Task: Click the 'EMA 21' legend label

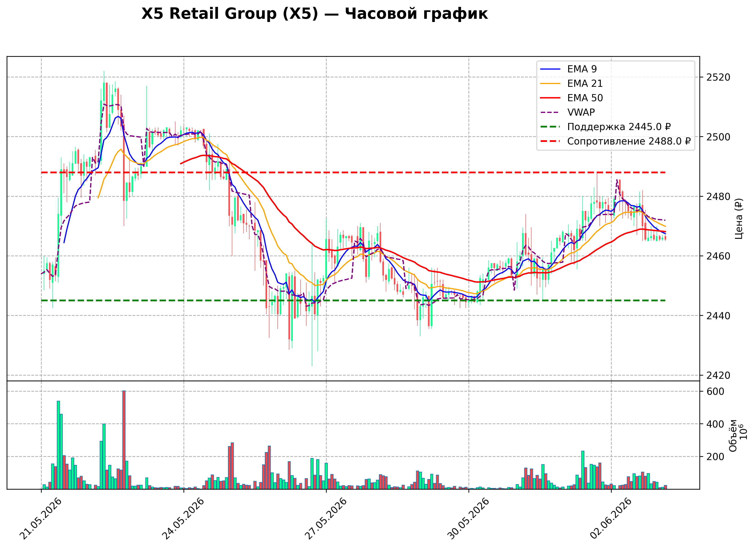Action: (585, 83)
